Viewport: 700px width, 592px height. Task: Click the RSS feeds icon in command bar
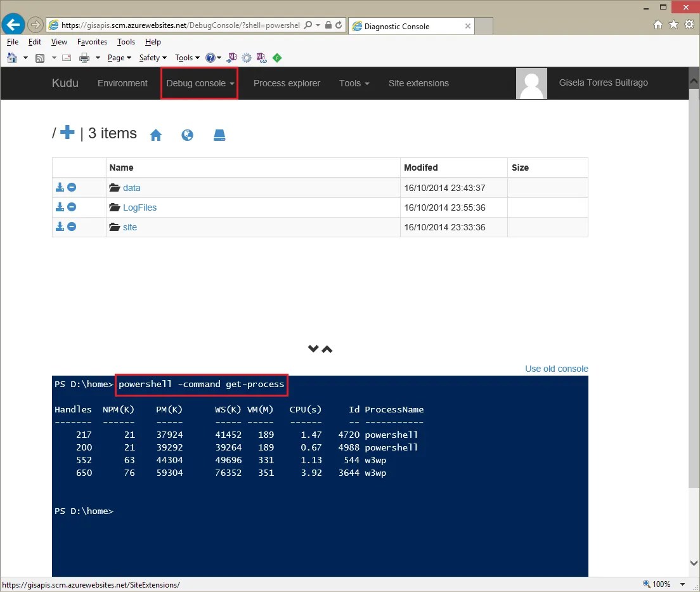tap(40, 58)
